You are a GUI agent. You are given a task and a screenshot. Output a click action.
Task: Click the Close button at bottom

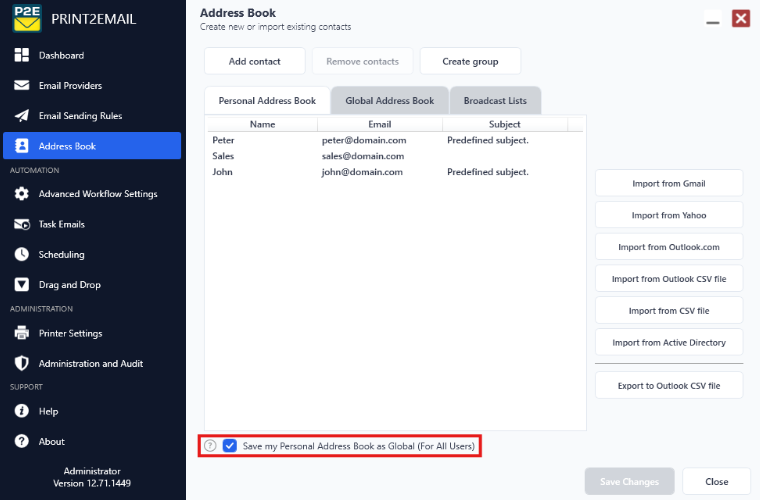[716, 481]
